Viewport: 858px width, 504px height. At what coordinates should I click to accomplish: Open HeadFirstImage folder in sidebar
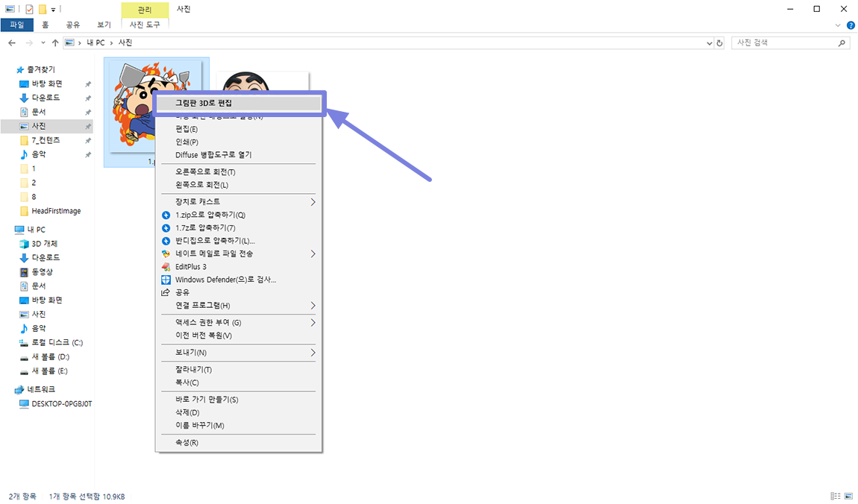(x=57, y=211)
